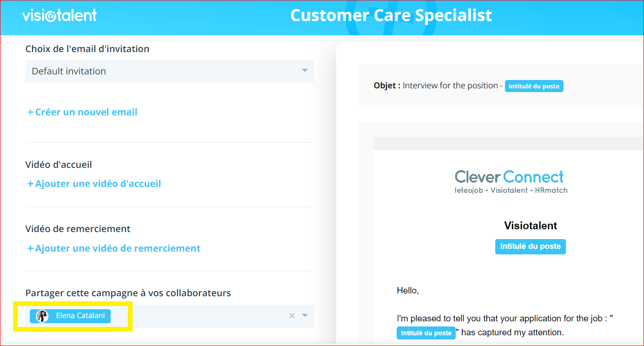The height and width of the screenshot is (346, 644).
Task: Click the 'Hello,' greeting in email body
Action: (408, 291)
